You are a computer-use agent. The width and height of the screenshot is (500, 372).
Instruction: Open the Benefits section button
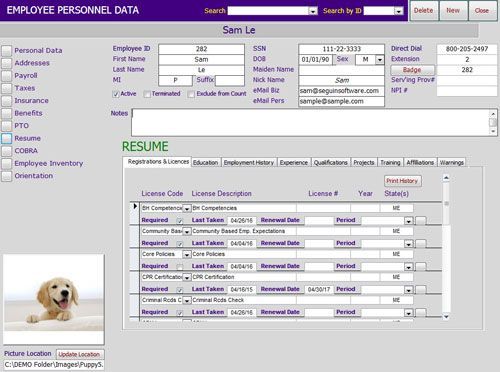tap(6, 113)
